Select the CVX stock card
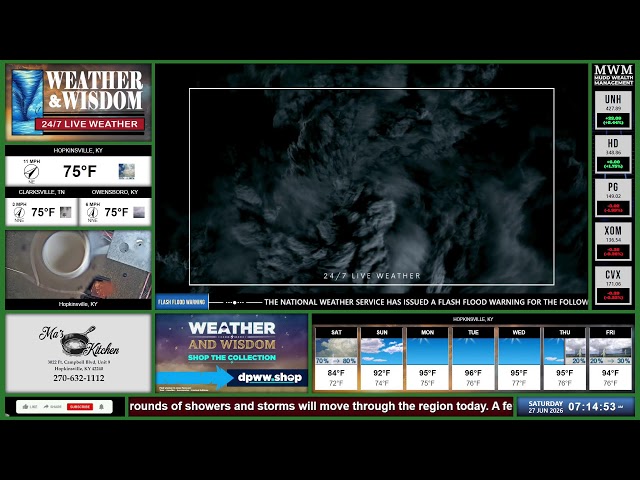Screen dimensions: 640x480 (x=613, y=286)
